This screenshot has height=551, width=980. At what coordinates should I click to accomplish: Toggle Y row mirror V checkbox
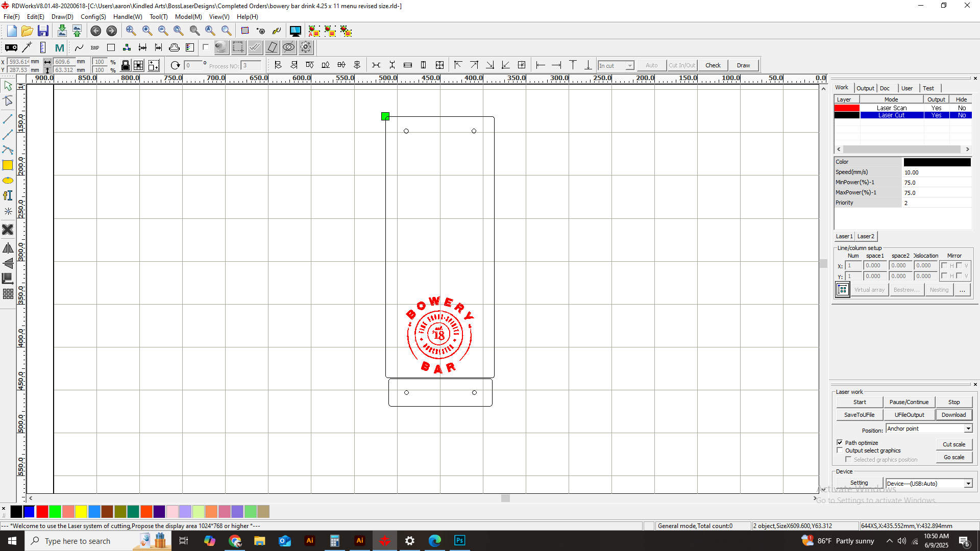(959, 275)
